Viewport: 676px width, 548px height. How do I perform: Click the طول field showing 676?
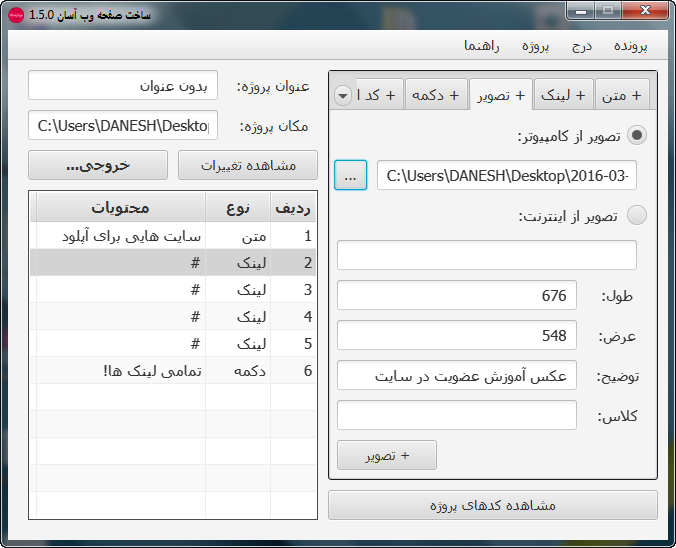(x=457, y=295)
